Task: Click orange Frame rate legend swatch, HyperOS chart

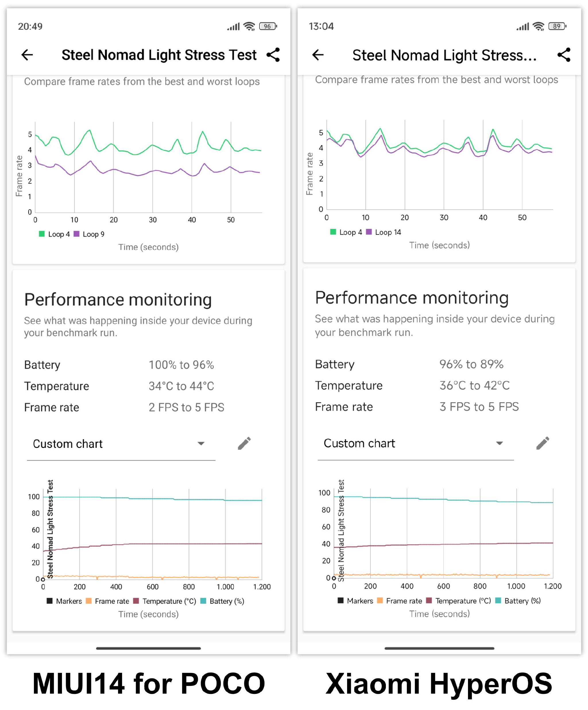Action: pyautogui.click(x=380, y=600)
